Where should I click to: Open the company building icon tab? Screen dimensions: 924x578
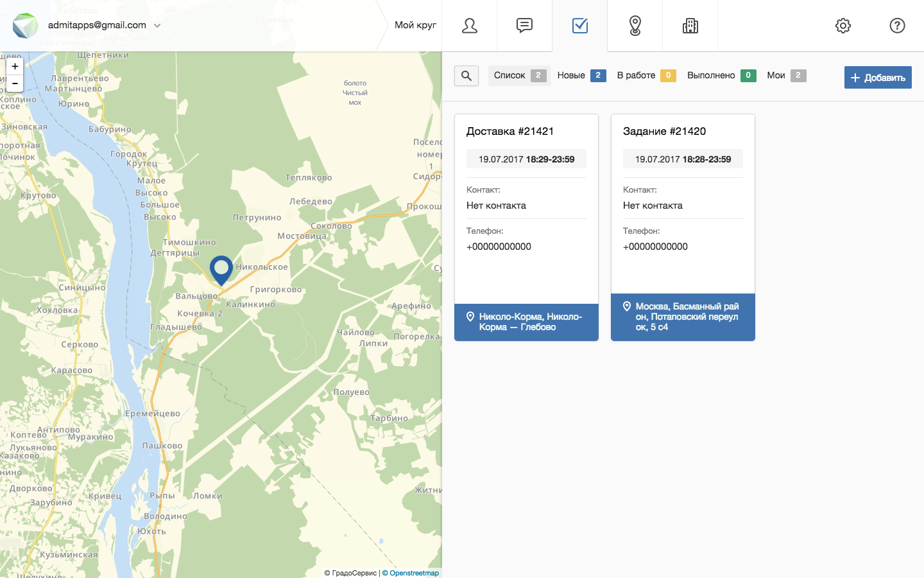pyautogui.click(x=690, y=26)
